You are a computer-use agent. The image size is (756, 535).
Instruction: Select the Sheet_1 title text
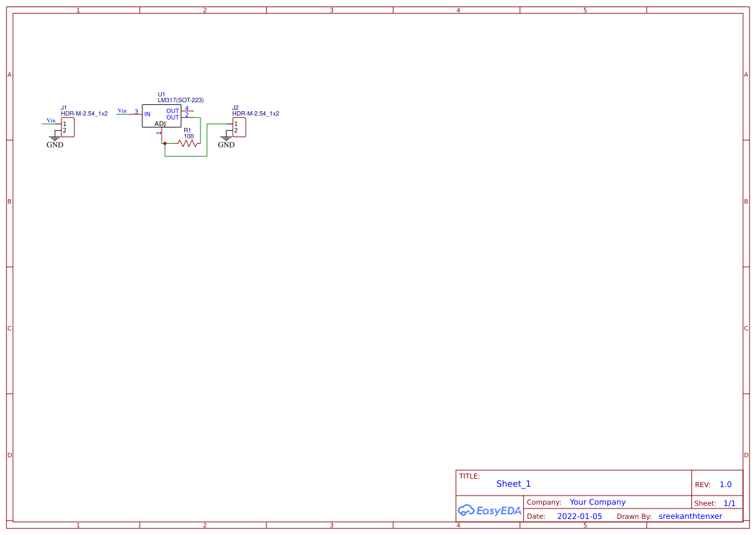(513, 483)
